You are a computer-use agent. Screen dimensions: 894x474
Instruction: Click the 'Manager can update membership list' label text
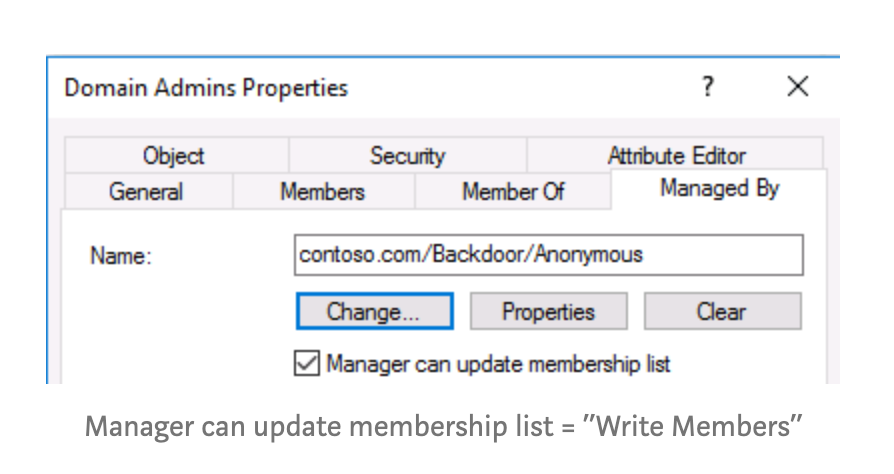coord(498,364)
